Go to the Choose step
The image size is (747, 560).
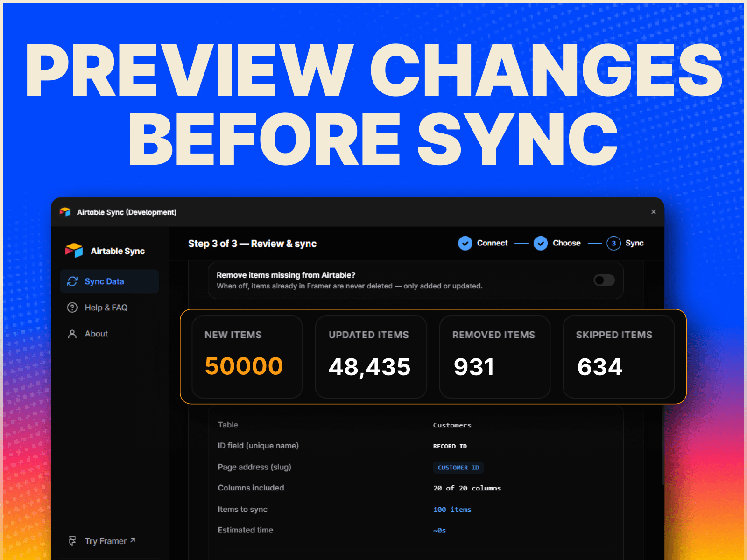[567, 243]
